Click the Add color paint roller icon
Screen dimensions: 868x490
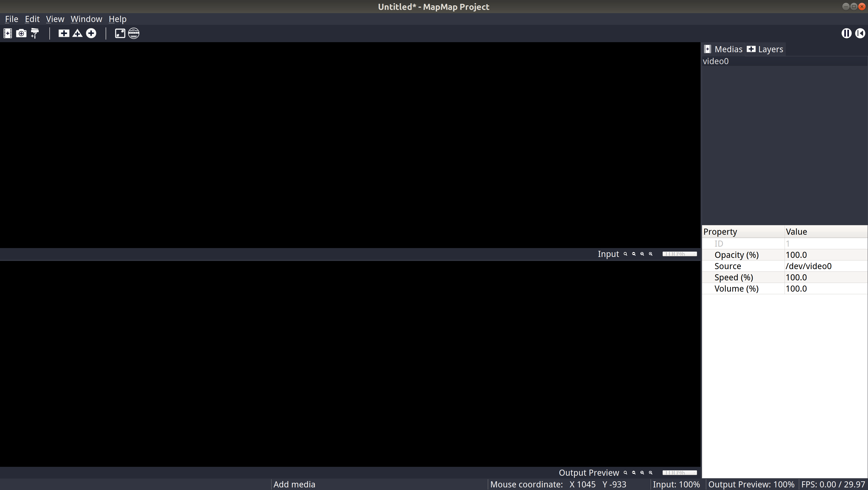[35, 33]
